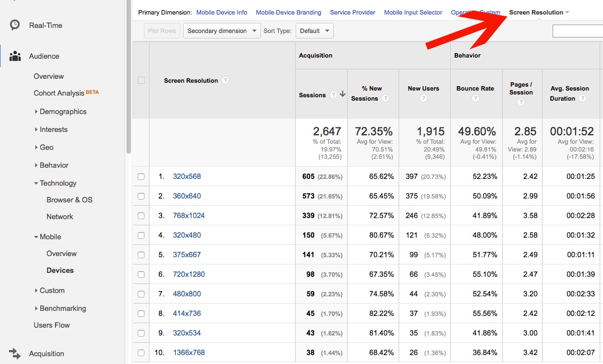Open the Secondary dimension dropdown
The width and height of the screenshot is (603, 364).
coord(221,31)
